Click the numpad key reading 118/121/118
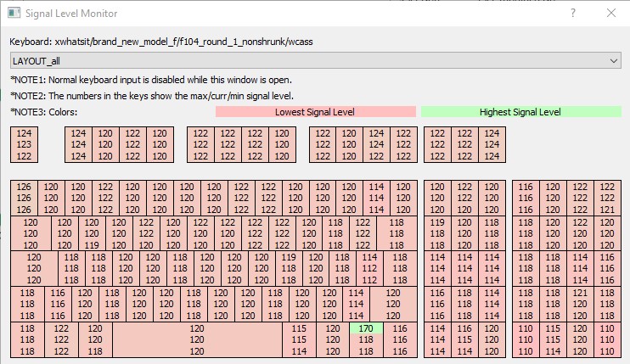Image resolution: width=630 pixels, height=364 pixels. (580, 304)
